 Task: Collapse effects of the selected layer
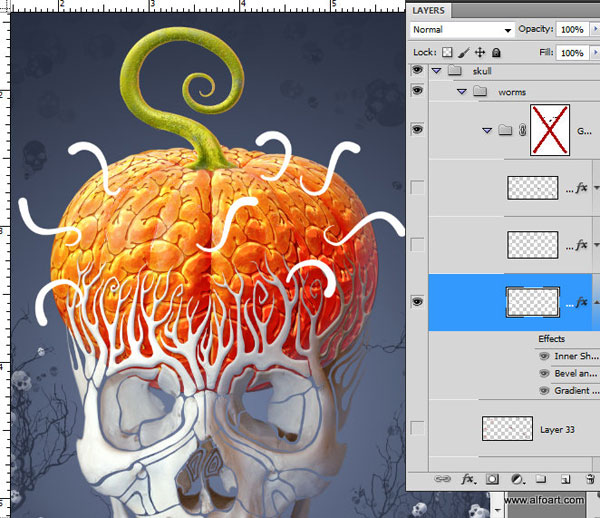(x=596, y=302)
